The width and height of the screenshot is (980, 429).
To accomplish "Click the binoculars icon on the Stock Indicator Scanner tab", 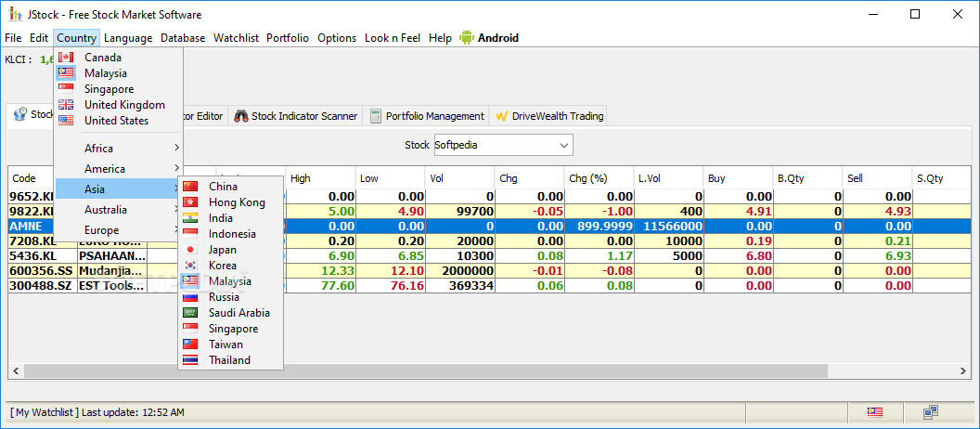I will point(241,116).
